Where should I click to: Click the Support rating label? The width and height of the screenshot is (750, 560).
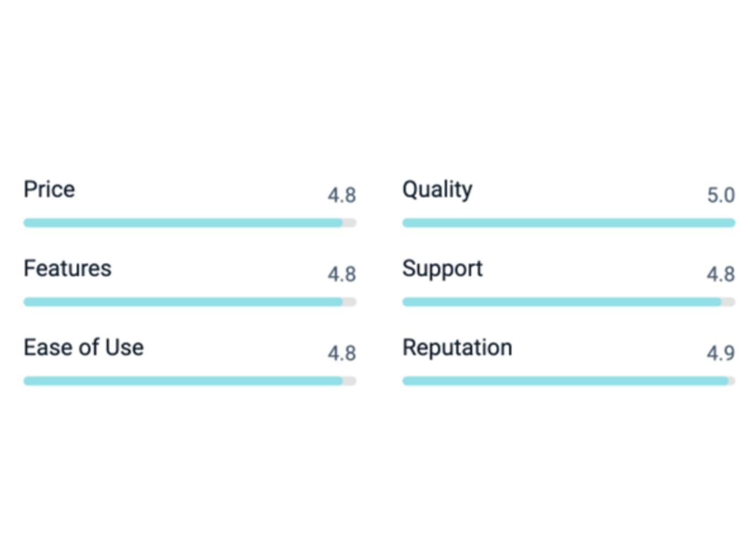pos(442,269)
